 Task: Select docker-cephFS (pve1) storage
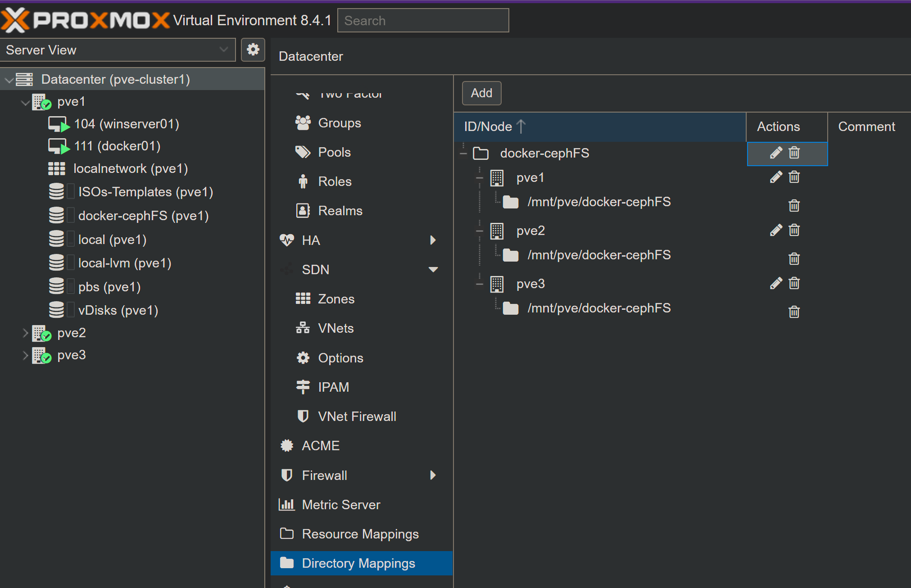click(x=143, y=216)
